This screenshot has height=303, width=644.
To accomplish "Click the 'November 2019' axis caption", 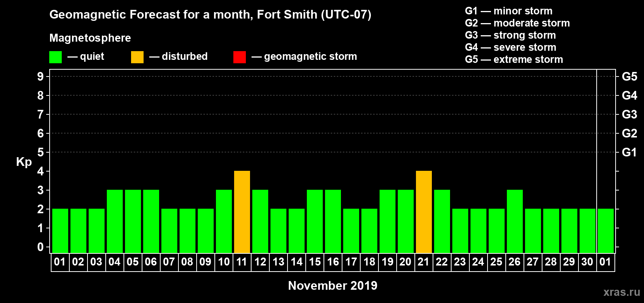I will click(333, 286).
